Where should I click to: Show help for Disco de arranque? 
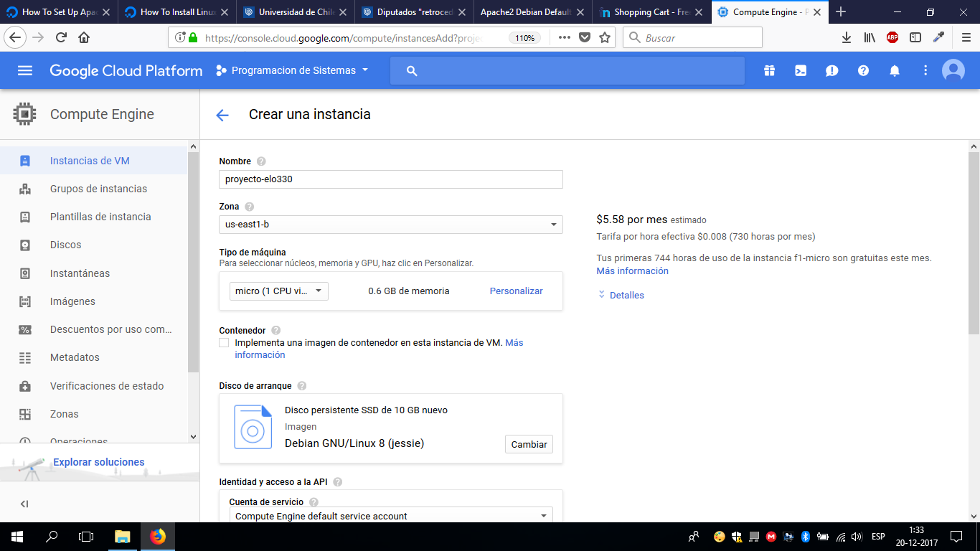tap(302, 386)
